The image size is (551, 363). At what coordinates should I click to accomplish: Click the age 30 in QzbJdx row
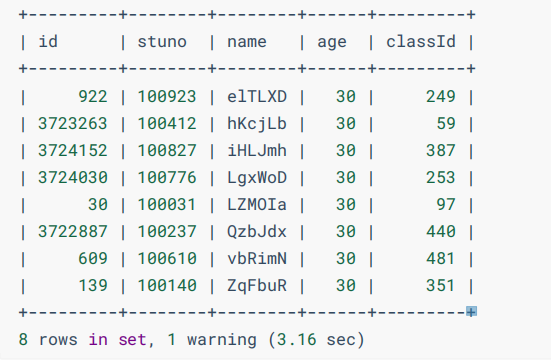(x=346, y=231)
